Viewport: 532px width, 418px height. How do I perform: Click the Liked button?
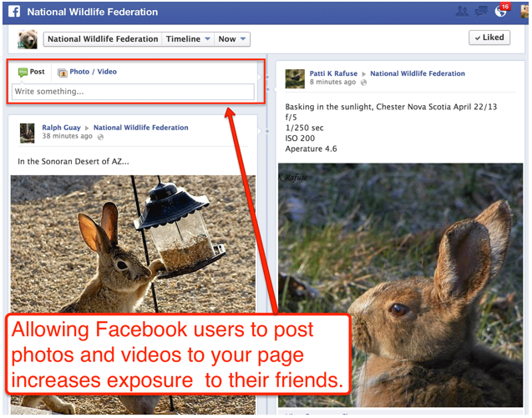pos(489,38)
